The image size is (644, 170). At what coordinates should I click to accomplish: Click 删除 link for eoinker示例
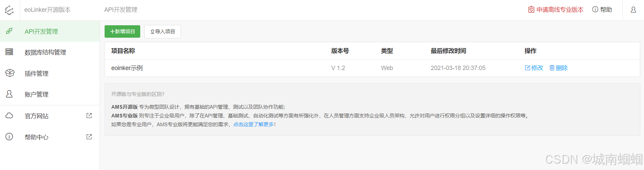click(x=559, y=68)
